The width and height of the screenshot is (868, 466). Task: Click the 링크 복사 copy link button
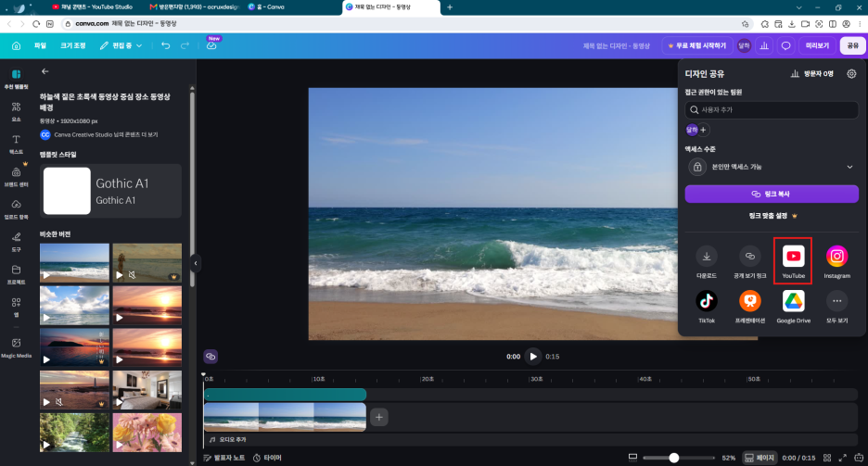[x=772, y=194]
